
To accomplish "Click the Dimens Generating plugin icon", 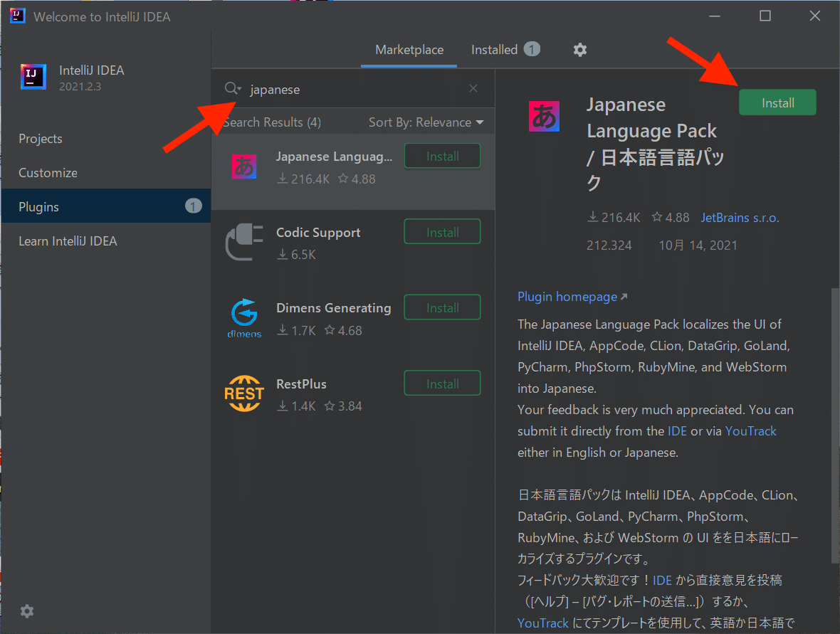I will coord(244,318).
